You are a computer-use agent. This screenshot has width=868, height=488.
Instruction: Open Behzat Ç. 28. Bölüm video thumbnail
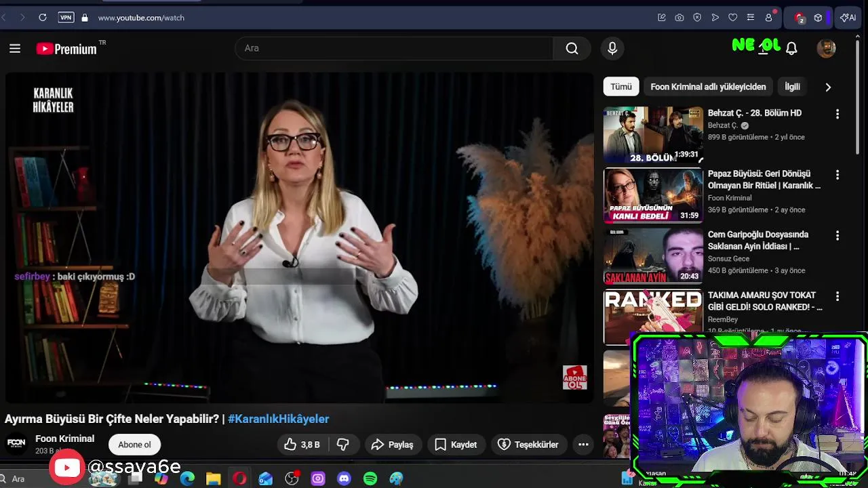[653, 134]
